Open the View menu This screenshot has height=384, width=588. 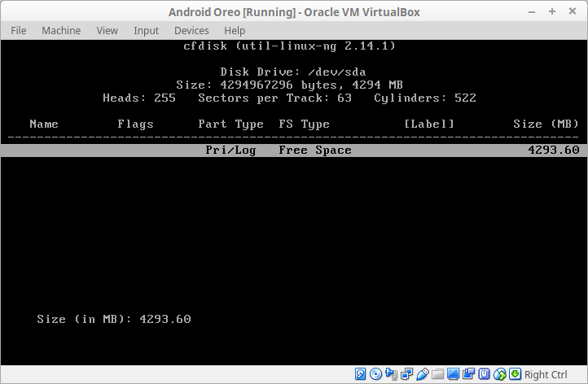click(108, 30)
